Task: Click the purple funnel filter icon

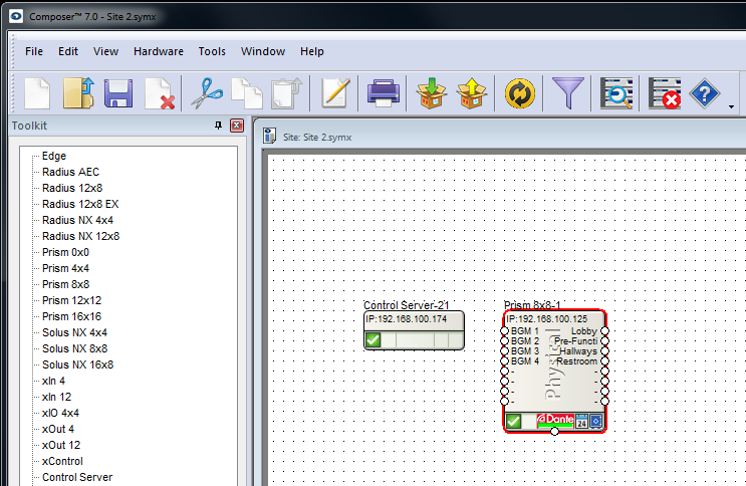Action: 568,93
